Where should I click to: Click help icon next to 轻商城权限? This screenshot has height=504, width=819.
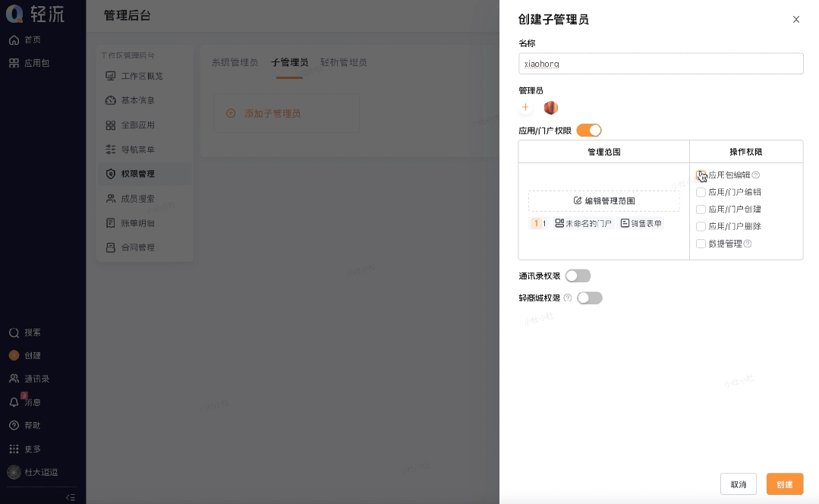pyautogui.click(x=568, y=298)
